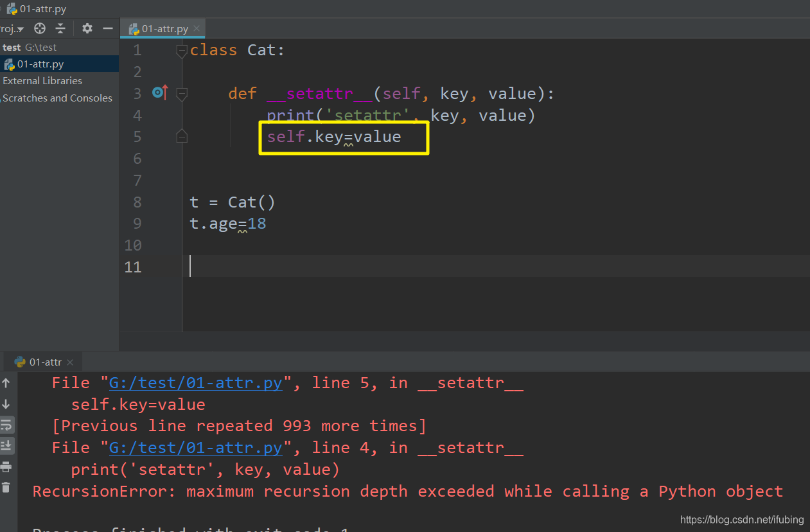Select Scratches and Consoles tree node
Screen dimensions: 810x532
[x=57, y=98]
